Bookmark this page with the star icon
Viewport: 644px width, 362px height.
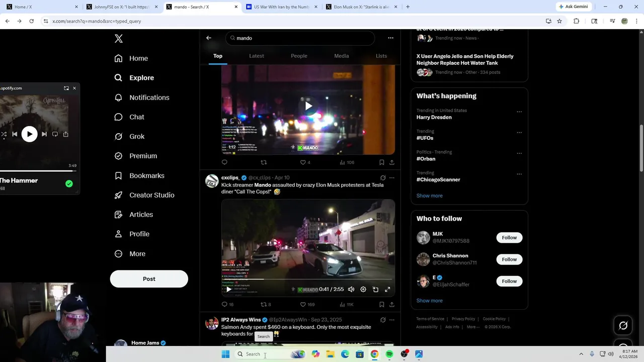point(559,21)
